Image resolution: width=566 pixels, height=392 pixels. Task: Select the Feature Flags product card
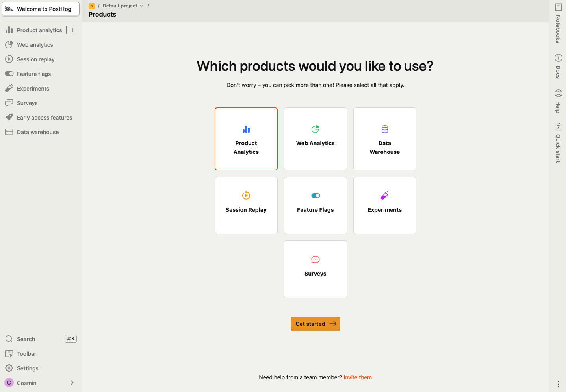(315, 205)
